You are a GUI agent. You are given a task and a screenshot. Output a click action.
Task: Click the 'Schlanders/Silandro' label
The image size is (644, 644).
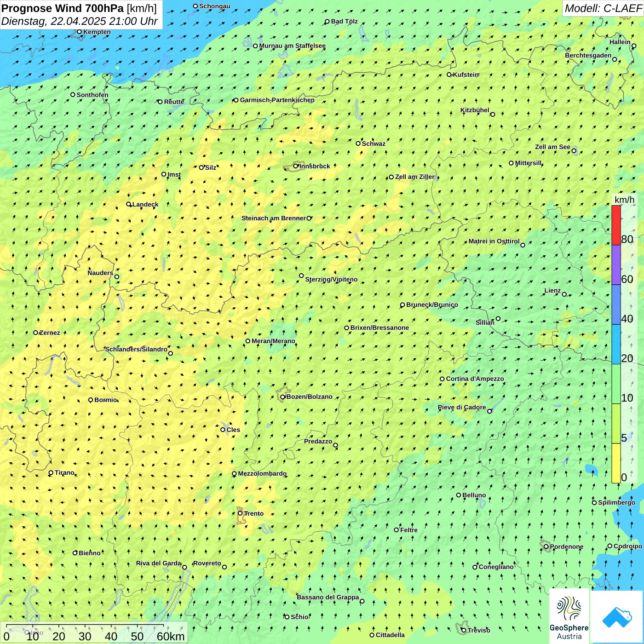[136, 349]
